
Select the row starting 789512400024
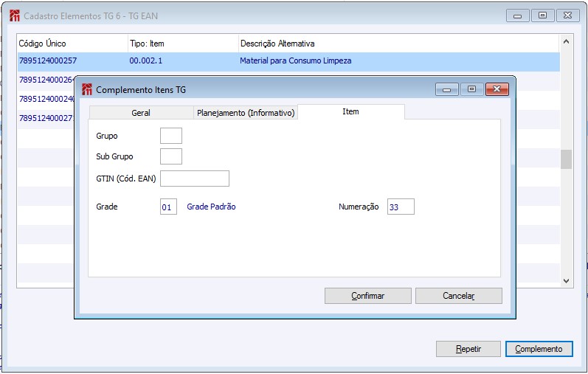46,99
